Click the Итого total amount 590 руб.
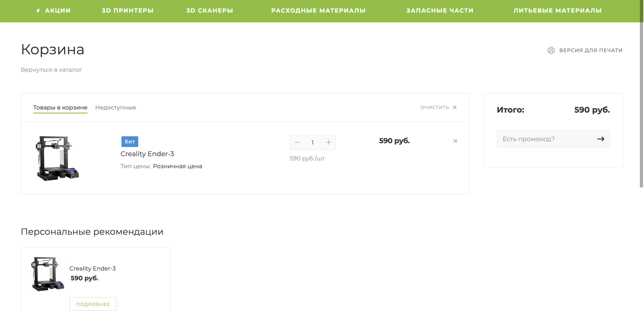 click(592, 110)
